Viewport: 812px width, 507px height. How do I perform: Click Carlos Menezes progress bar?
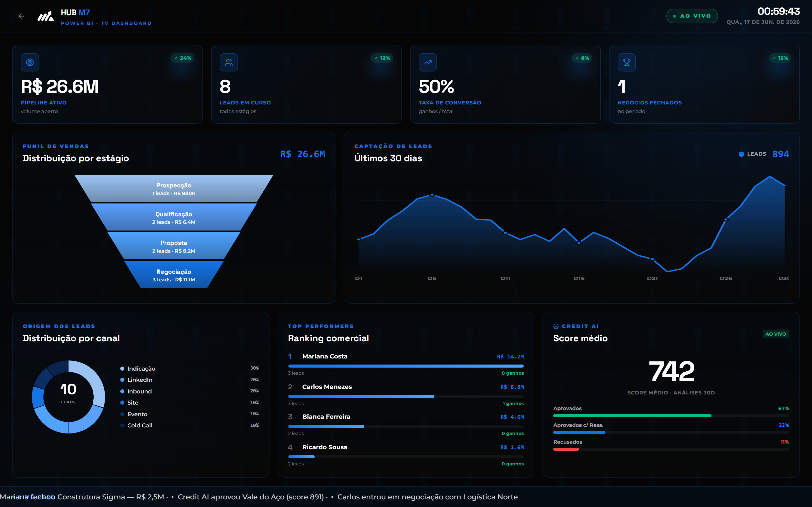pyautogui.click(x=406, y=396)
